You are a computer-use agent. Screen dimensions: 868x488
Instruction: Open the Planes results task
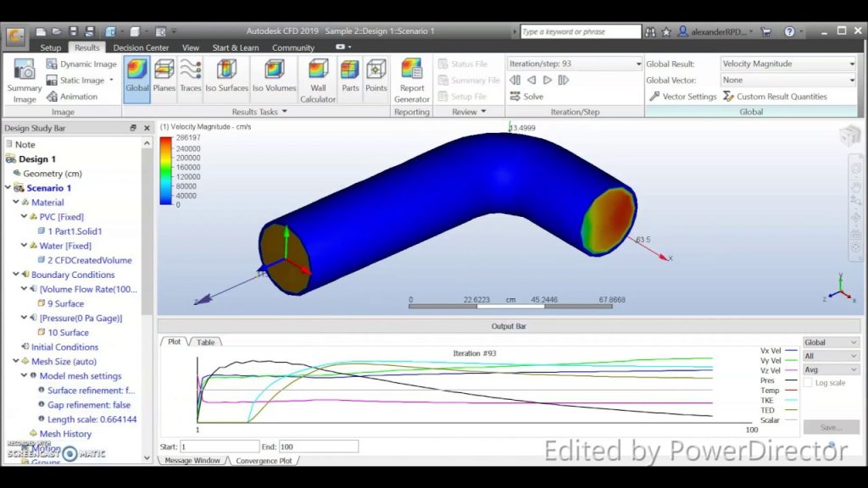tap(164, 75)
